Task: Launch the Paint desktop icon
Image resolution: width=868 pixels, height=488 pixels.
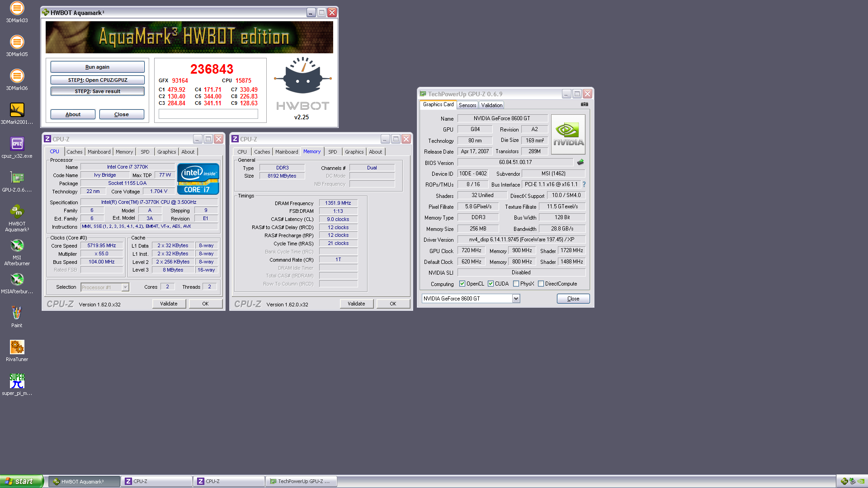Action: pos(17,317)
